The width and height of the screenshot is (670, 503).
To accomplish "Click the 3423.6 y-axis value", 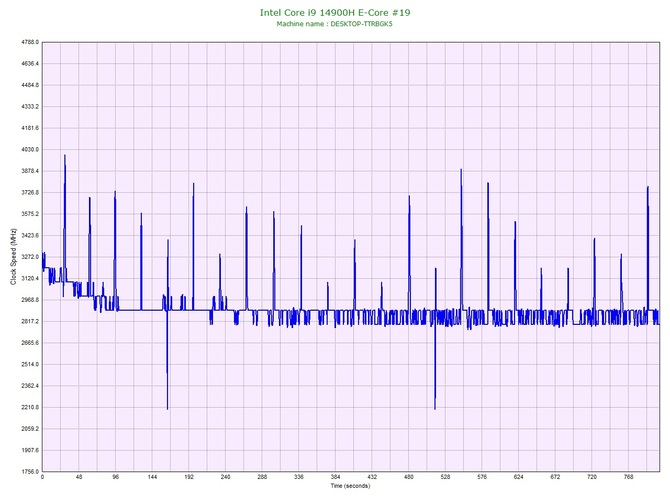I will click(x=30, y=235).
